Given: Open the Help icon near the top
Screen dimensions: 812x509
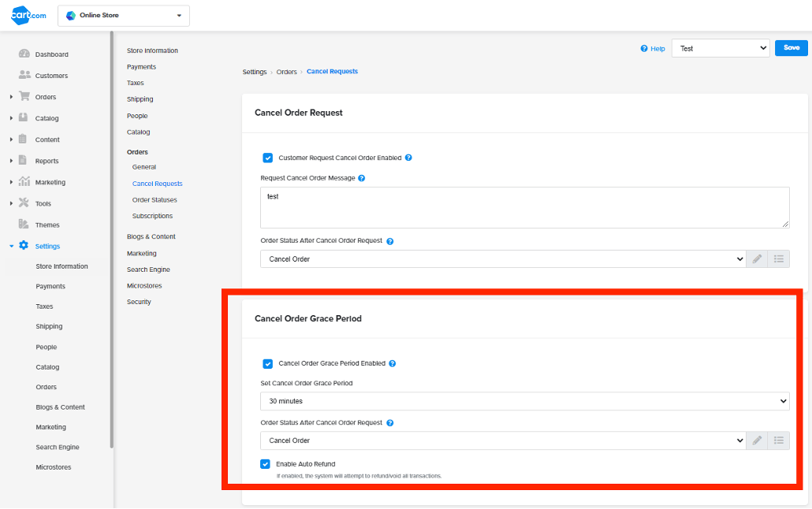Looking at the screenshot, I should [x=643, y=48].
